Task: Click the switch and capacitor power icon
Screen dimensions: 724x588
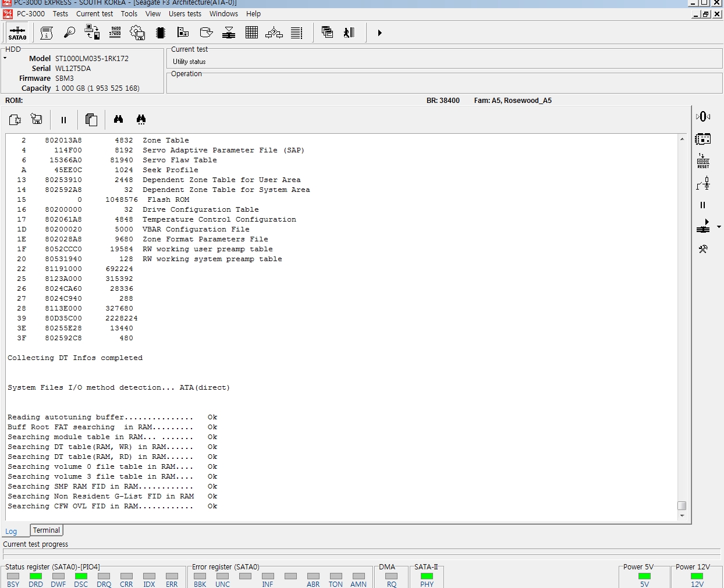Action: pyautogui.click(x=703, y=183)
